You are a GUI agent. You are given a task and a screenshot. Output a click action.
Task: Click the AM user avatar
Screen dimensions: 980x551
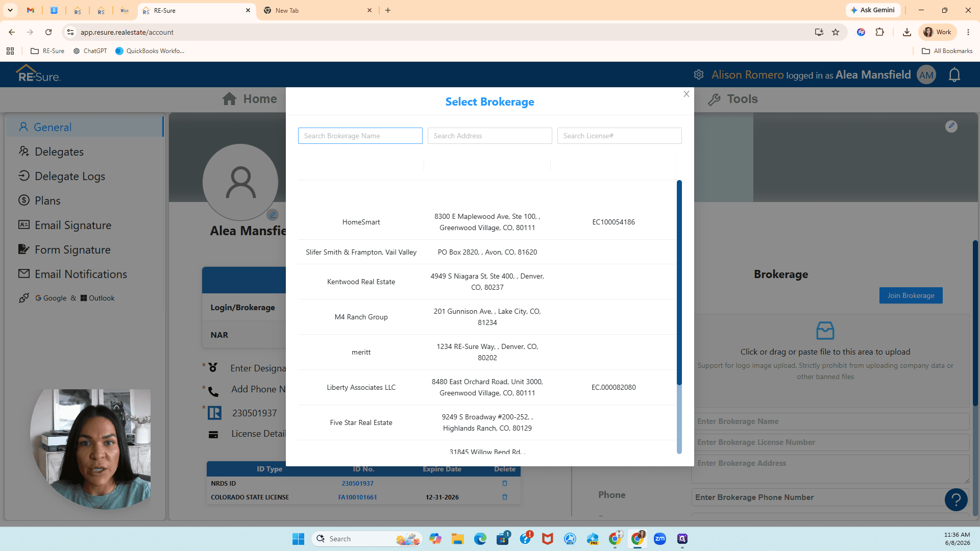[926, 75]
